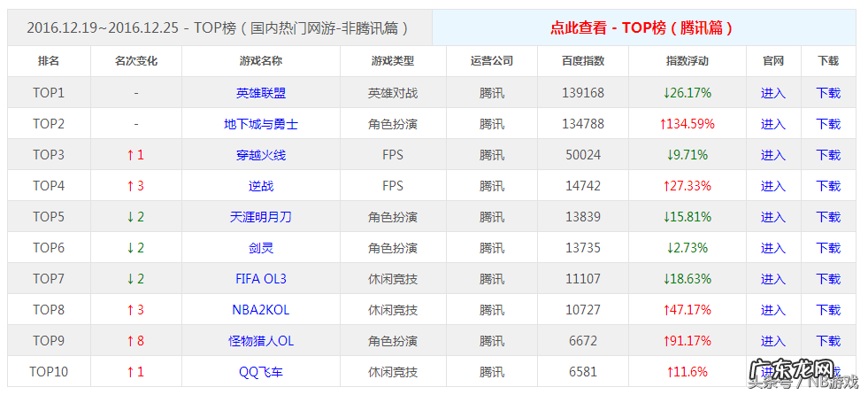Open the 剑灵 game link

[x=261, y=248]
